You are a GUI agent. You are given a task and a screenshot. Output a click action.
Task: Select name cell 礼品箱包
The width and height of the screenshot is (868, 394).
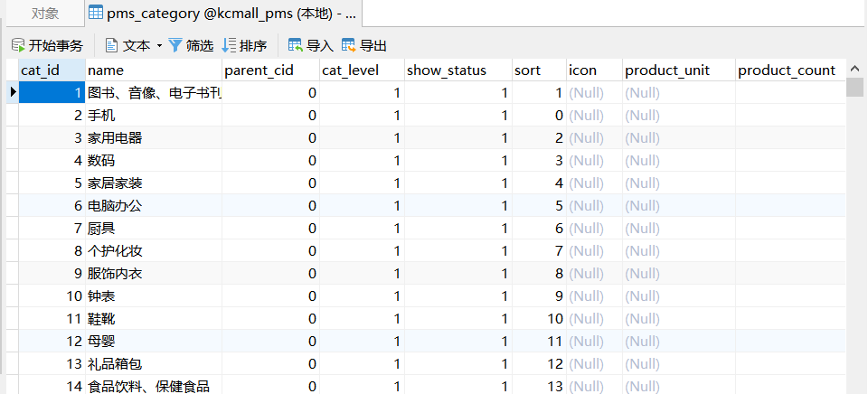(x=154, y=363)
